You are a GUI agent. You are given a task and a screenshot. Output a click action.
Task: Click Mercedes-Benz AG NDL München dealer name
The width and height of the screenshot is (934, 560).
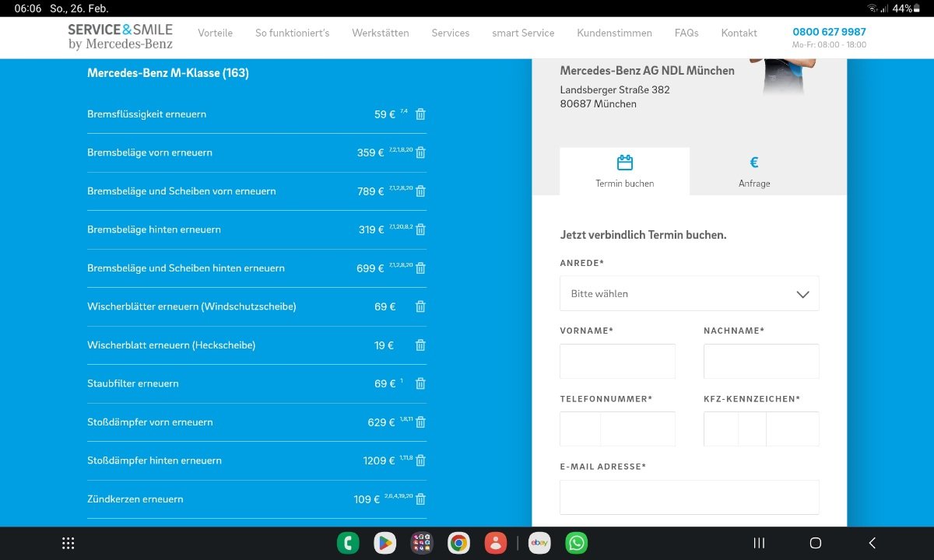(647, 71)
